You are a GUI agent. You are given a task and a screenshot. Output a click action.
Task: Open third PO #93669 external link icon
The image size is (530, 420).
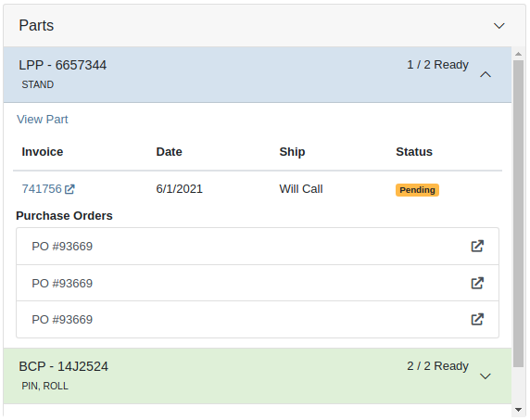[477, 319]
